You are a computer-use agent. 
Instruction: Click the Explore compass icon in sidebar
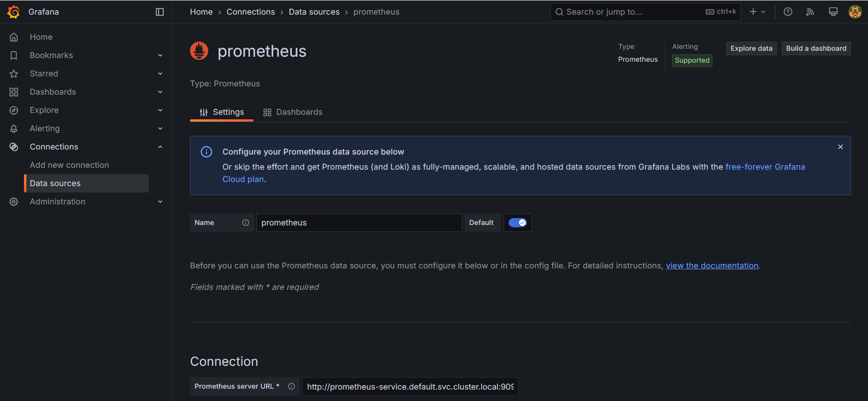point(14,110)
